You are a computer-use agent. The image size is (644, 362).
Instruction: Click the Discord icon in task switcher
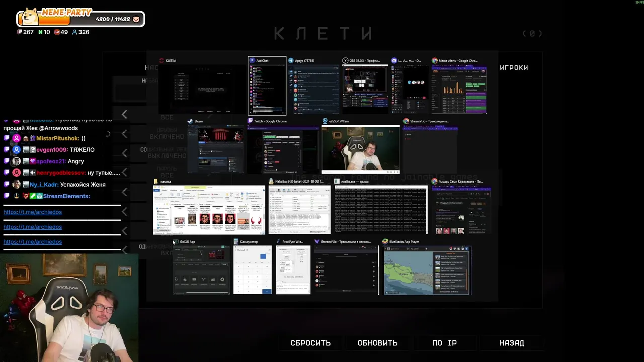click(394, 61)
